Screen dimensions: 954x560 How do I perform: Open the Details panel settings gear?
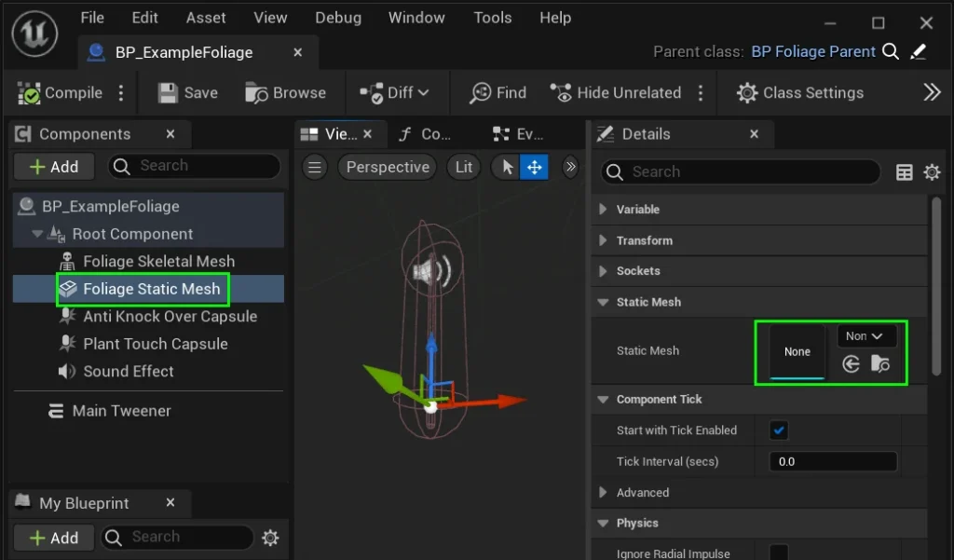click(x=932, y=172)
